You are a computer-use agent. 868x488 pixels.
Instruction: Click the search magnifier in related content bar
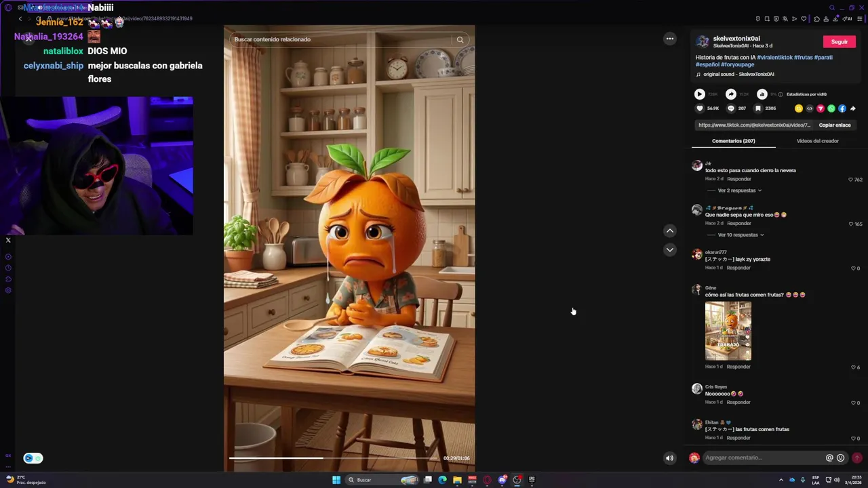460,39
